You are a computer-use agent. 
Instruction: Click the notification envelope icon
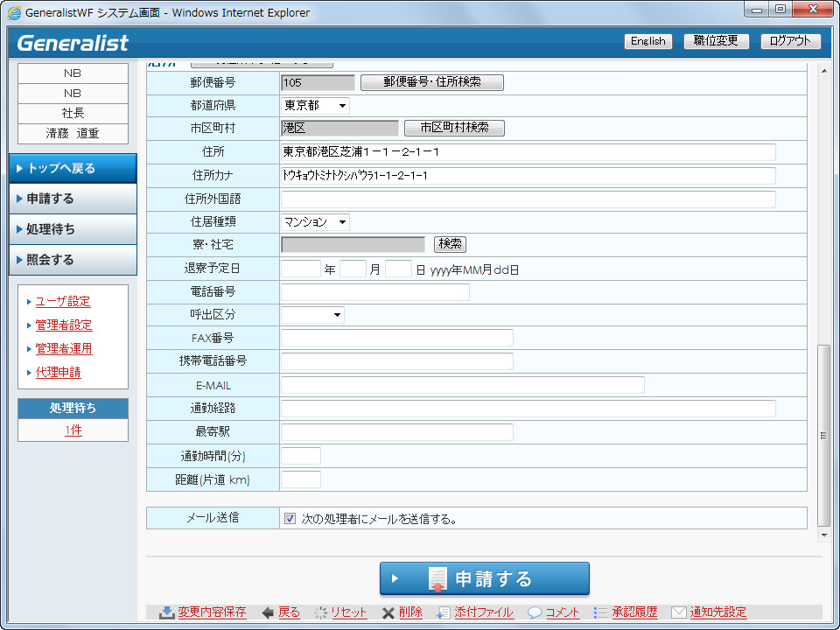679,612
